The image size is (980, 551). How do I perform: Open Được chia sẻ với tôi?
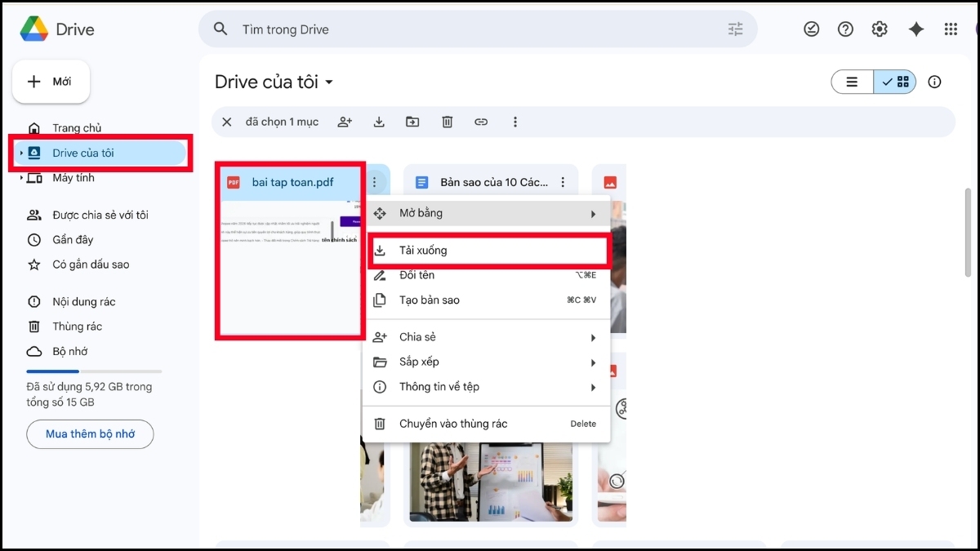100,216
